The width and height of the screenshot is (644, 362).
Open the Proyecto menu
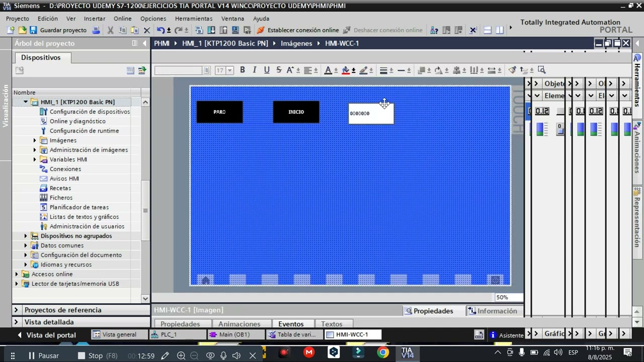(18, 19)
